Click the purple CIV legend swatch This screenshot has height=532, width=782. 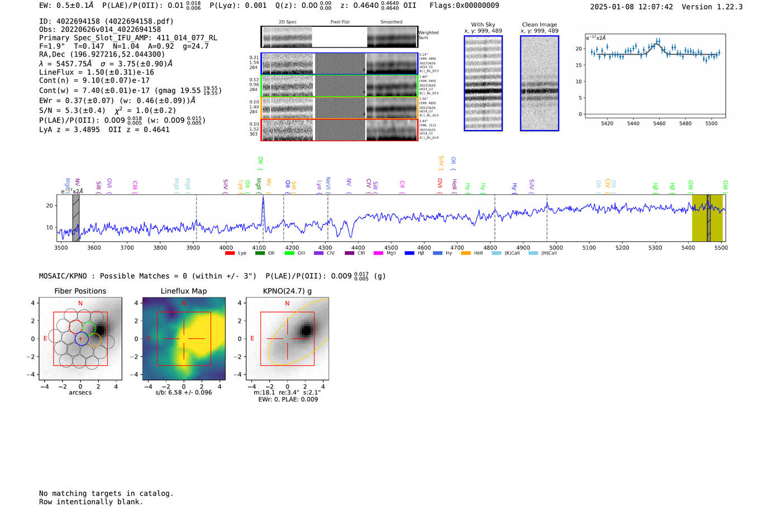click(319, 253)
